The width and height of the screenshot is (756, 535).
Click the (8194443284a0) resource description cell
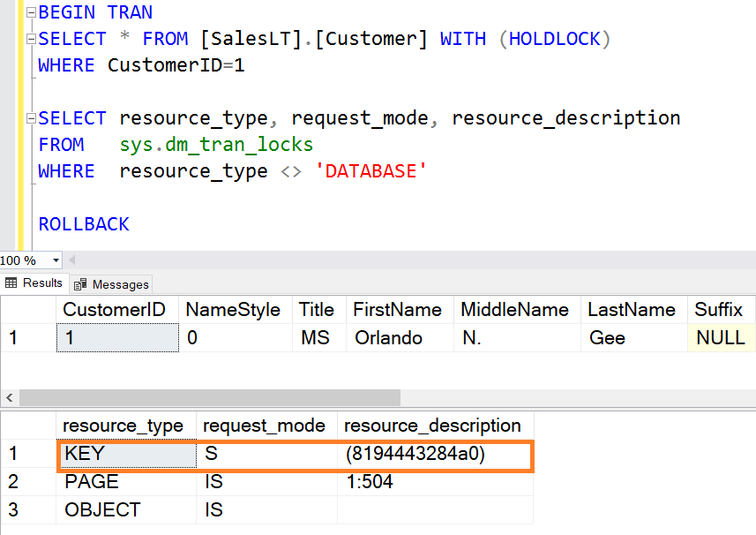(x=436, y=454)
